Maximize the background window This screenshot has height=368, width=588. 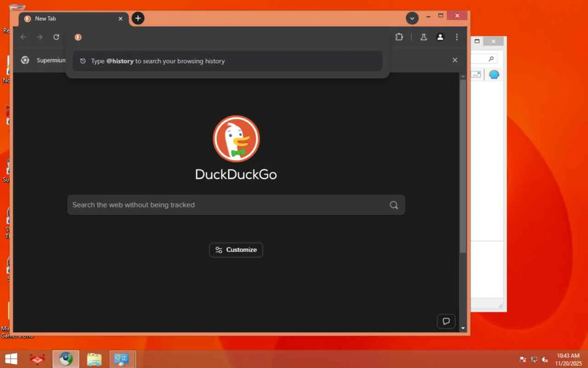point(477,41)
